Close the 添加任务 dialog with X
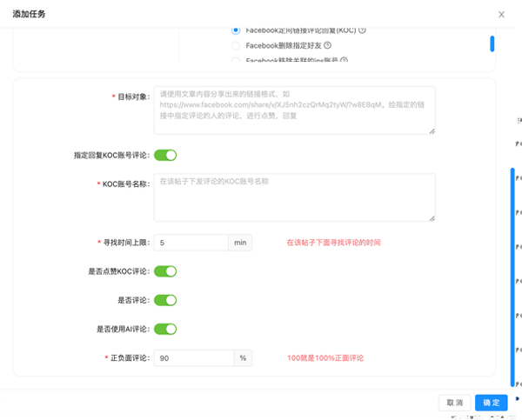Image resolution: width=522 pixels, height=420 pixels. click(x=501, y=14)
